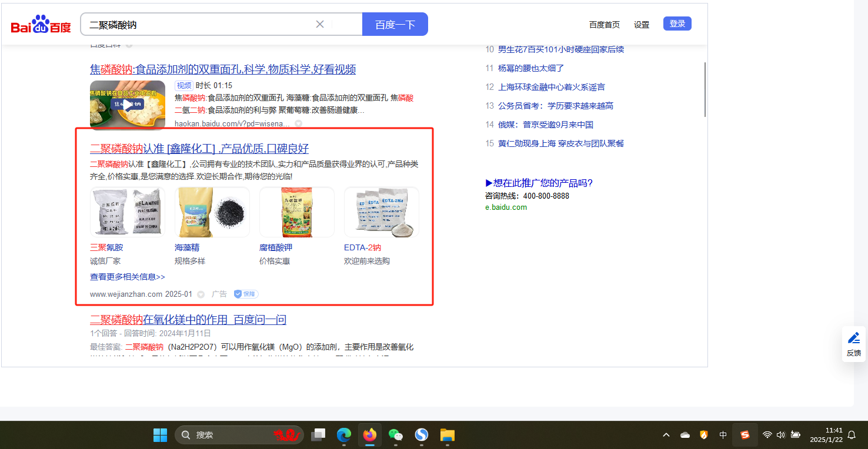Open hot search 公务员省考:学历要求越来越高

coord(556,106)
